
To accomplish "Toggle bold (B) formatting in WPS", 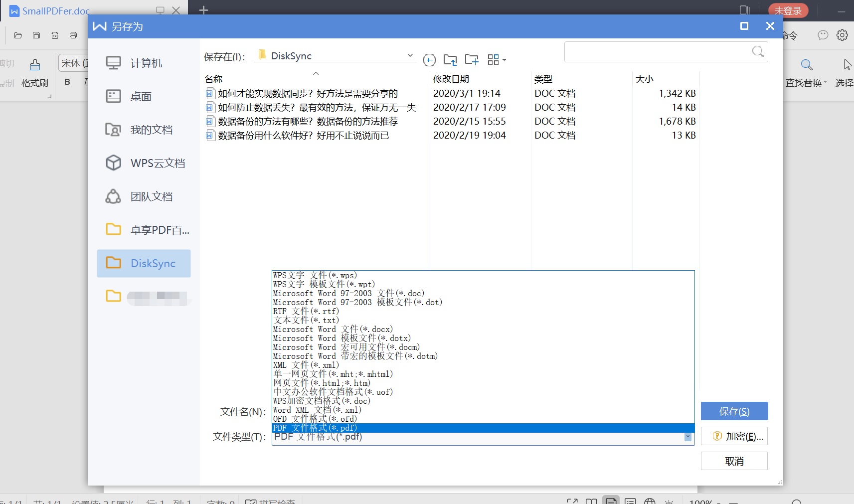I will pyautogui.click(x=67, y=82).
